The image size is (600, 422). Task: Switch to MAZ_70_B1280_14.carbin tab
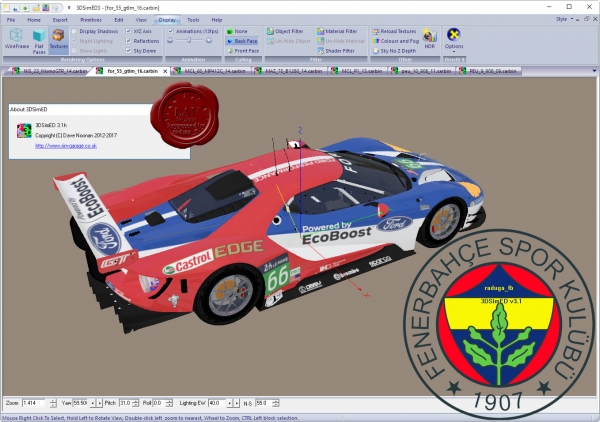click(290, 71)
